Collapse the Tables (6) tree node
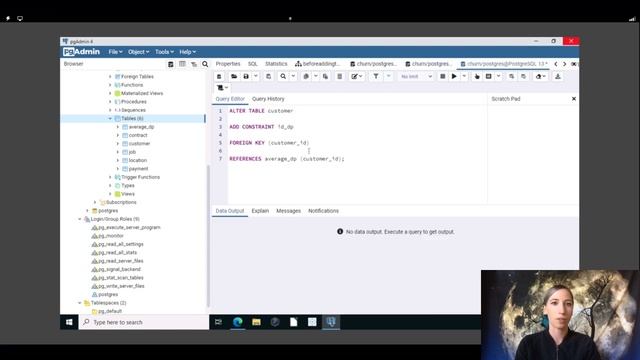 110,118
